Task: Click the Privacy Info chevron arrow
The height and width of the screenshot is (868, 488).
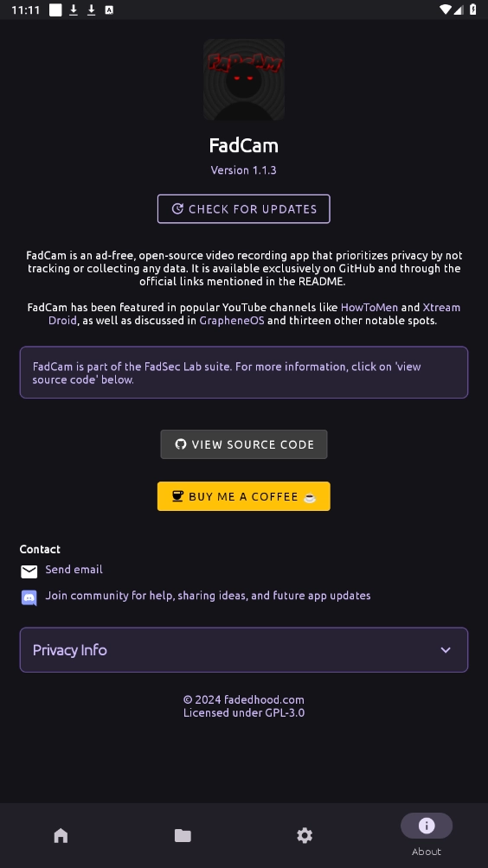Action: [x=446, y=650]
